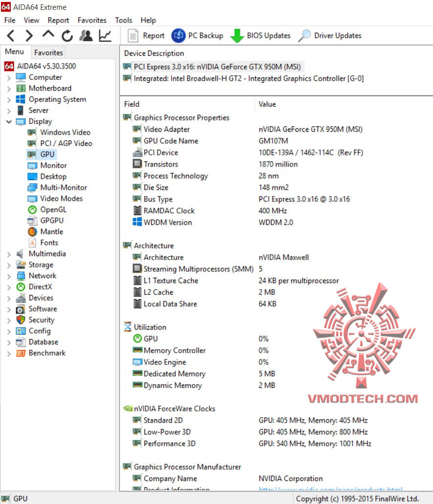433x504 pixels.
Task: Switch to the Menu tab in the sidebar
Action: tap(15, 52)
